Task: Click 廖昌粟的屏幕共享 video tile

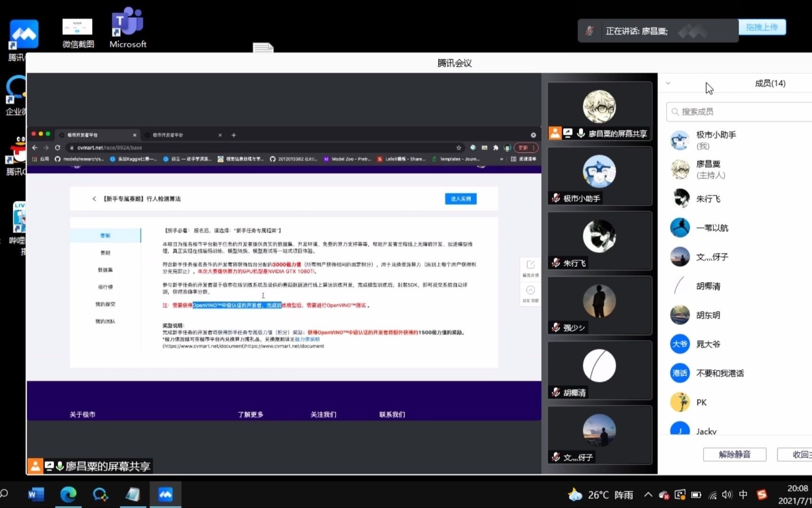Action: (x=600, y=111)
